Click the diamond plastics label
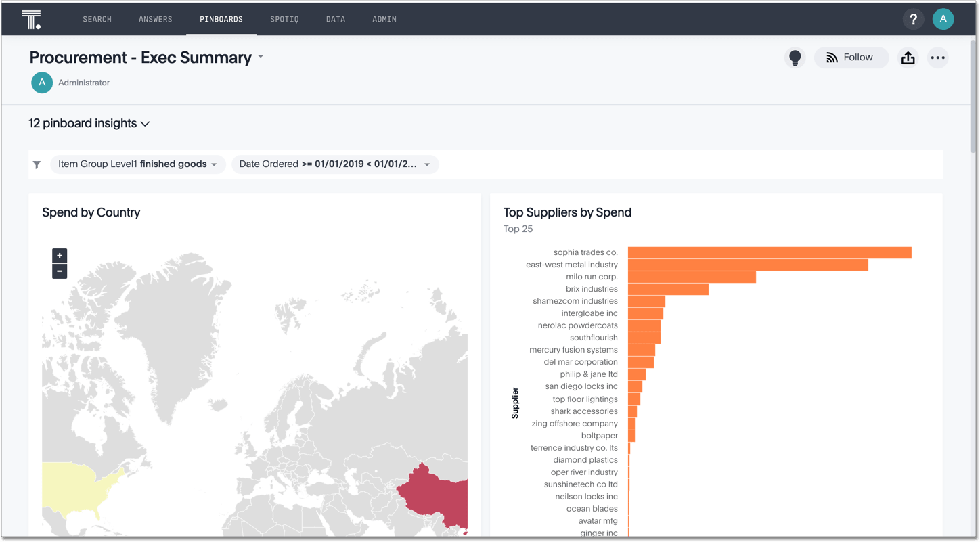 click(585, 460)
